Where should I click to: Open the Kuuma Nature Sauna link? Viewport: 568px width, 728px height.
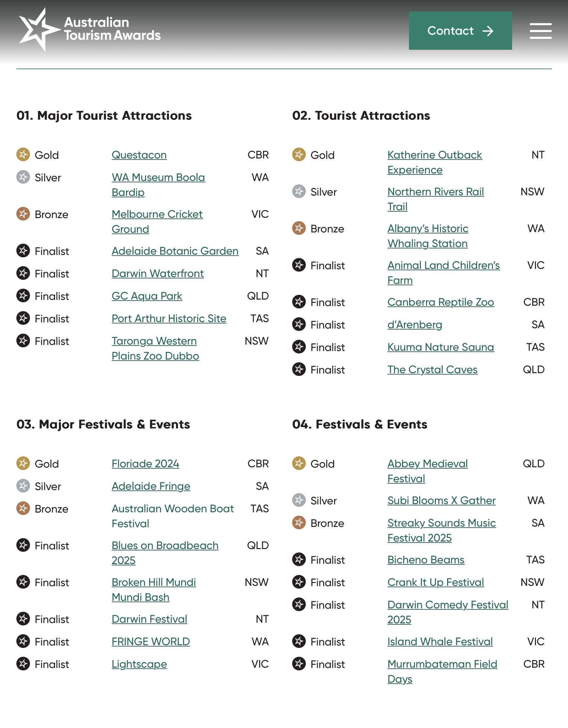(x=441, y=347)
